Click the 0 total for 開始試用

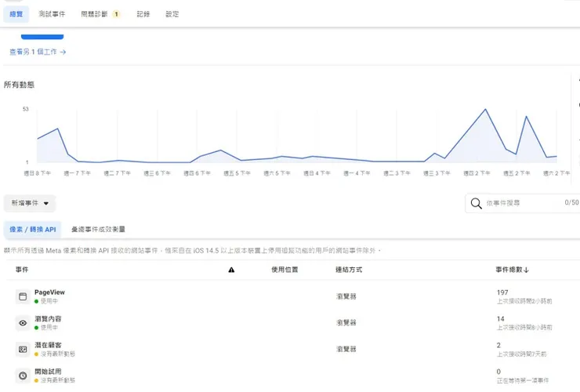(498, 372)
